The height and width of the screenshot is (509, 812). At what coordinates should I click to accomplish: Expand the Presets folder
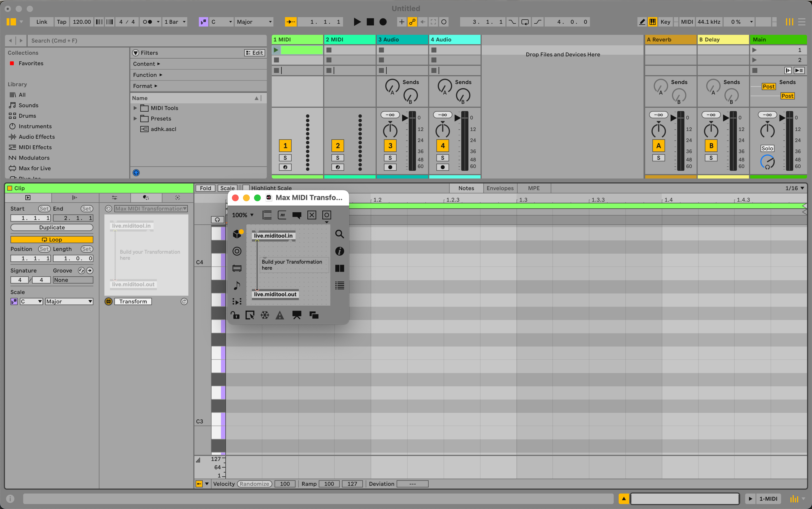click(x=135, y=119)
